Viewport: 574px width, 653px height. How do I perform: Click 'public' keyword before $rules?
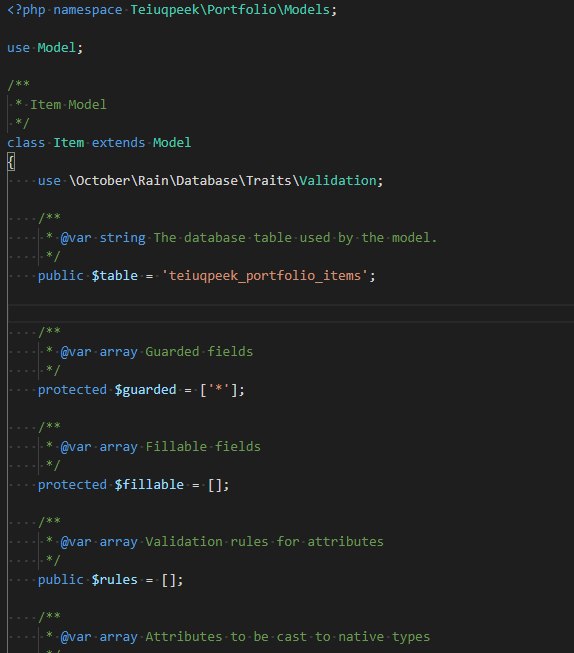point(60,580)
